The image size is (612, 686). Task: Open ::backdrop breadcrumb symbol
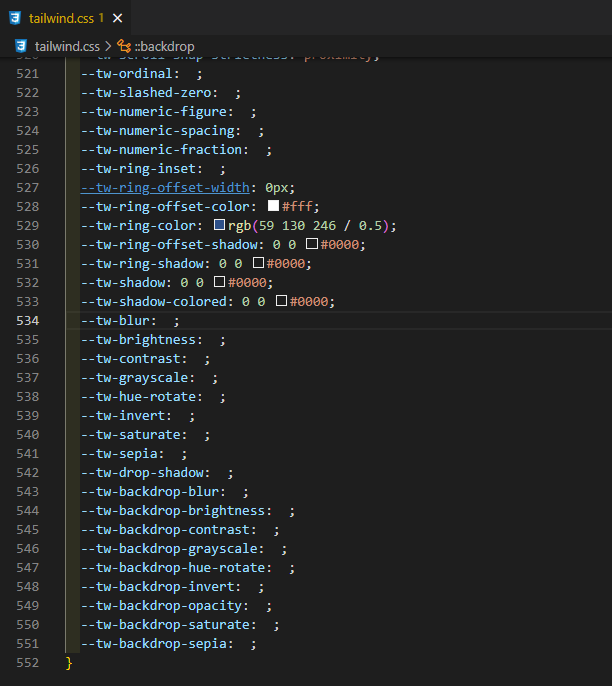pyautogui.click(x=164, y=46)
